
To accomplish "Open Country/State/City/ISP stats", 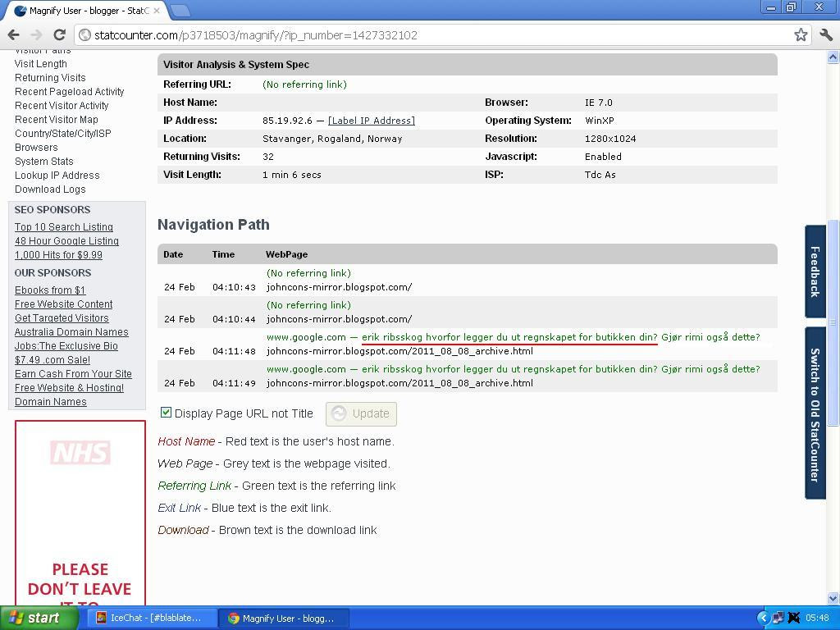I will (x=63, y=134).
